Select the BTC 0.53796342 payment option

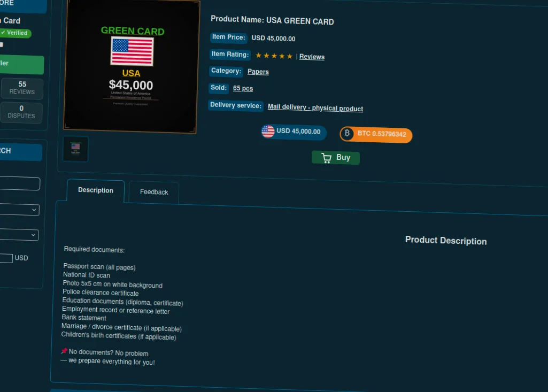pos(376,134)
